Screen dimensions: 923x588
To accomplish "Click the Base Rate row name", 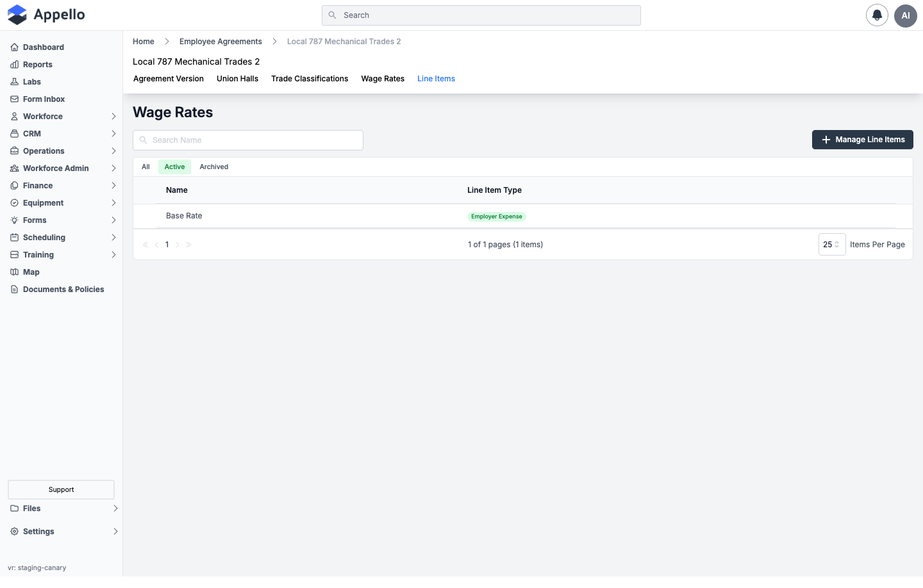I will [184, 216].
